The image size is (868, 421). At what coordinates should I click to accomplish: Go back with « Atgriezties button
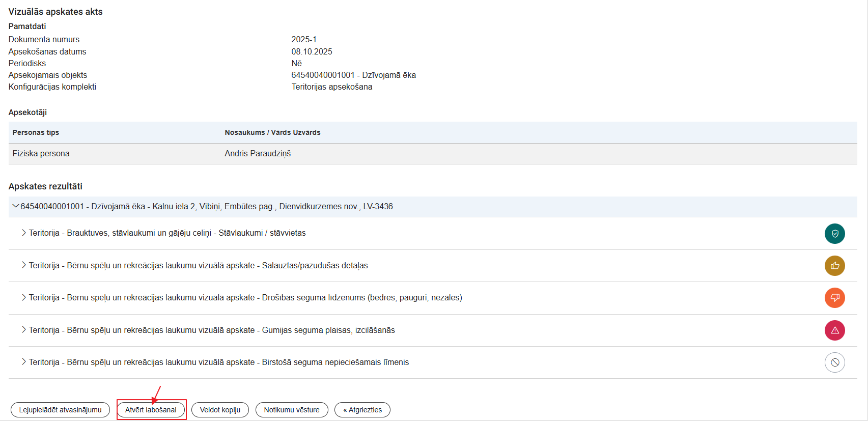(x=362, y=410)
